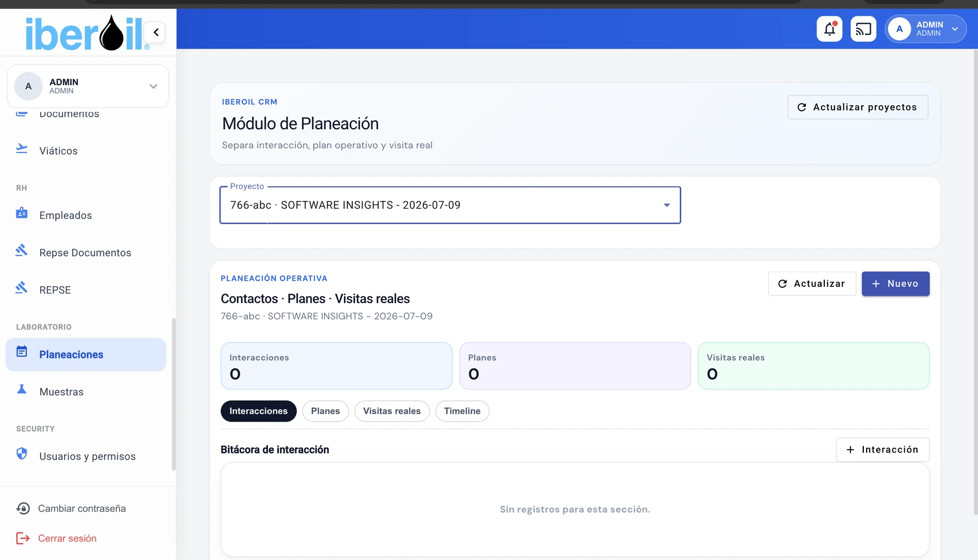
Task: Click the 'Módulo de Planeación' heading
Action: pyautogui.click(x=300, y=123)
